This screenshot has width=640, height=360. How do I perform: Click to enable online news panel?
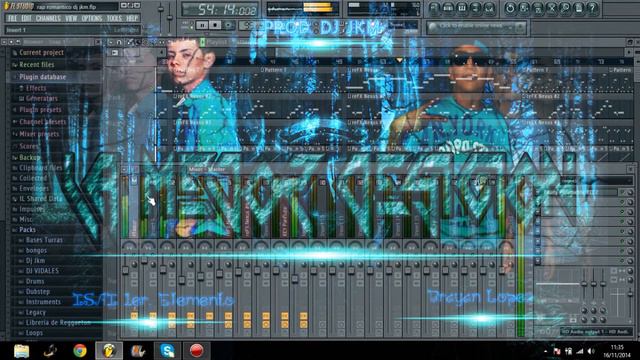point(476,27)
